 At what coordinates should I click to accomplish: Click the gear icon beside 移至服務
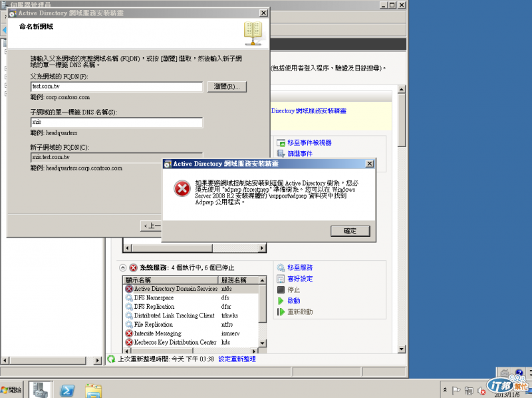tap(281, 268)
